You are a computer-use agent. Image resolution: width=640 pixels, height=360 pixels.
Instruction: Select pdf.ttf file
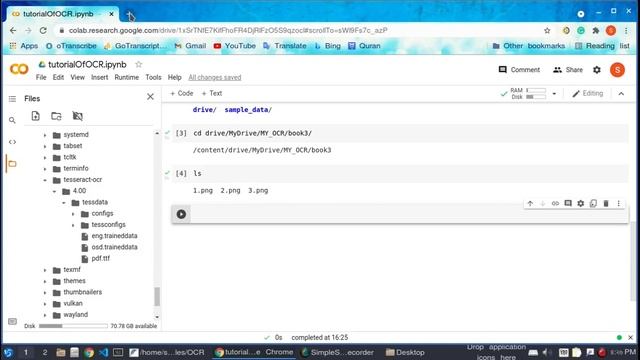coord(100,258)
